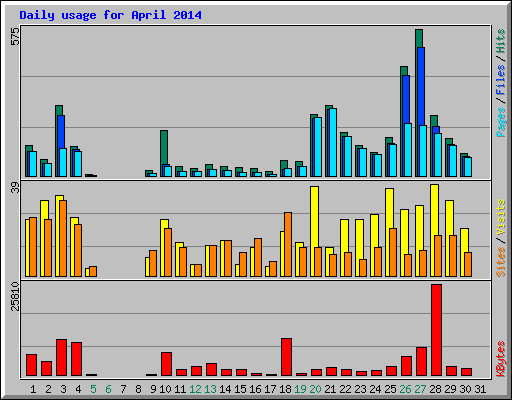
Task: Click day label 15 on the x-axis
Action: click(x=240, y=389)
